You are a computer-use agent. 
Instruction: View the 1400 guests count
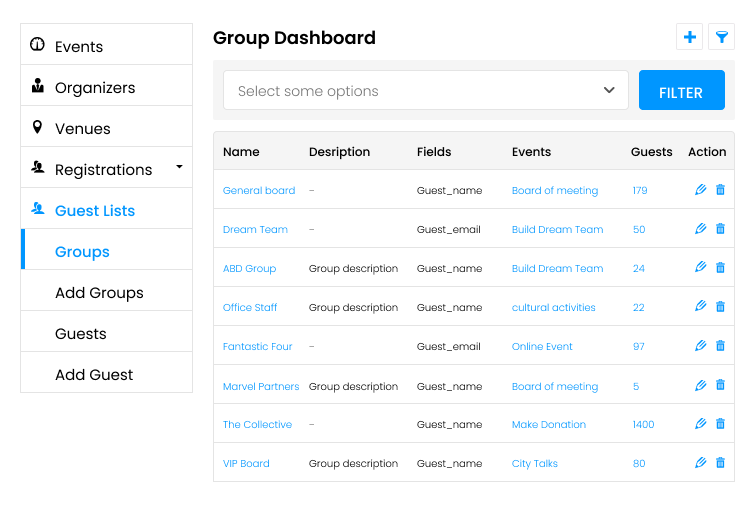[x=643, y=425]
